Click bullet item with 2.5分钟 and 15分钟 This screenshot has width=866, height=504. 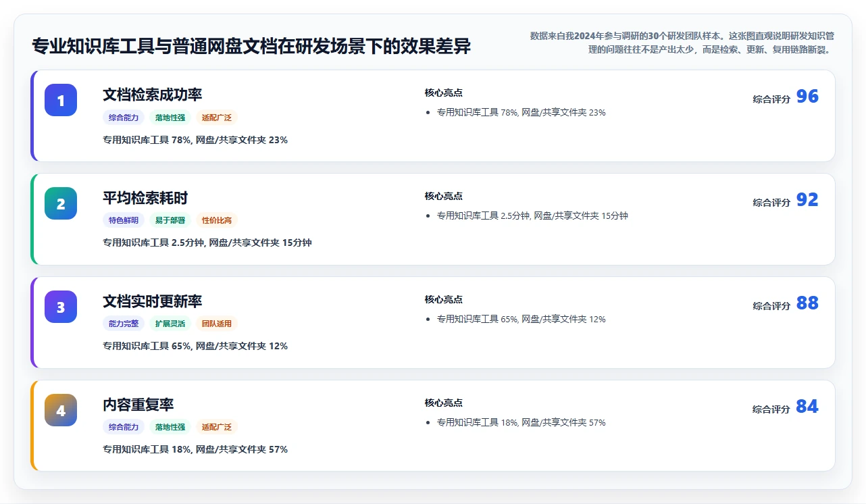[532, 216]
